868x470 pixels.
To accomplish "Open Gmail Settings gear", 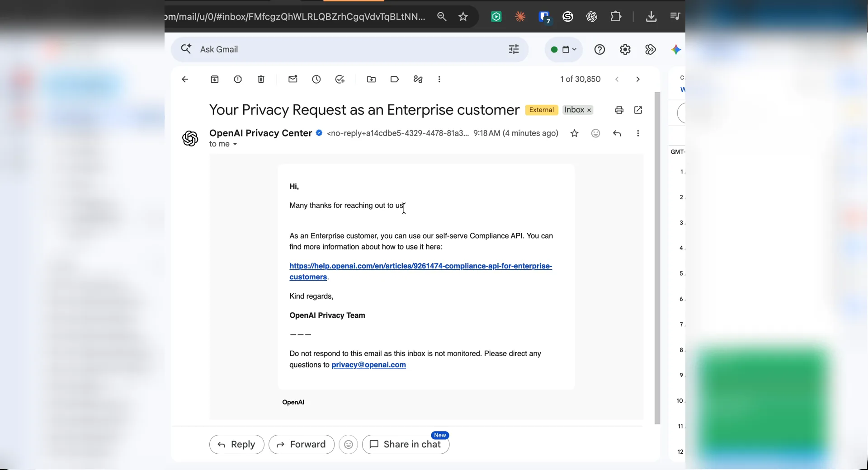I will click(625, 50).
